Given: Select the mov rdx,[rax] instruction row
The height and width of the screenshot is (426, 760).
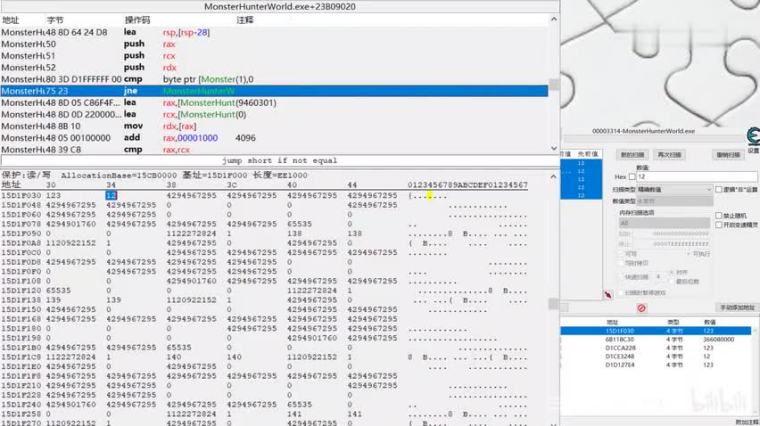Looking at the screenshot, I should pos(274,126).
